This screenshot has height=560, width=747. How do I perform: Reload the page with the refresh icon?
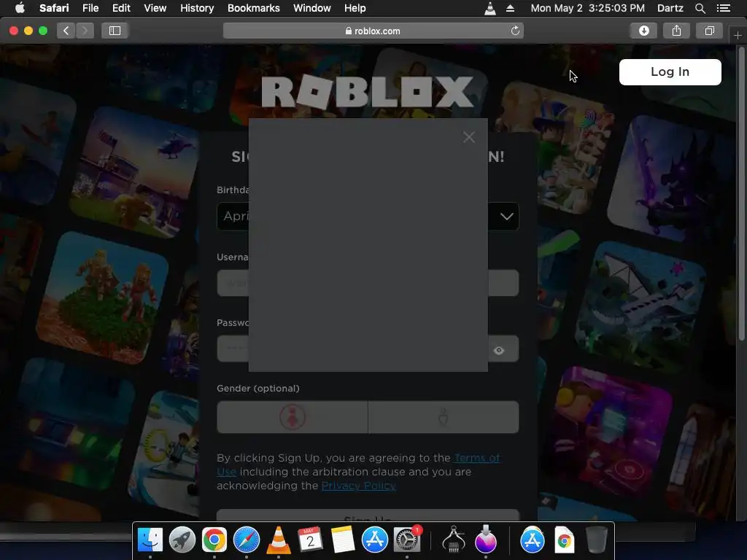(x=515, y=31)
